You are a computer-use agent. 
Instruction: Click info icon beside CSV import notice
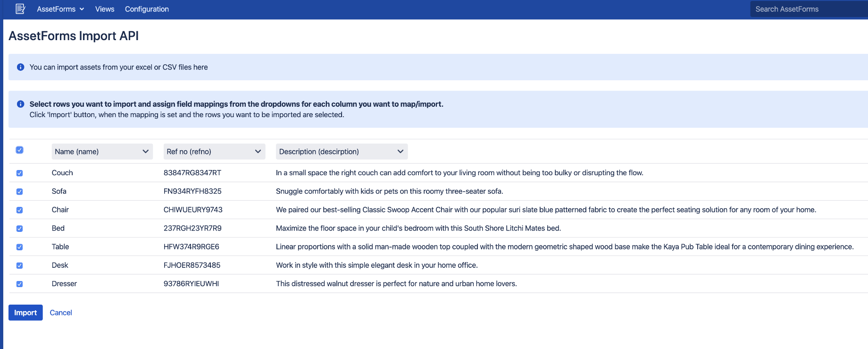pyautogui.click(x=20, y=67)
